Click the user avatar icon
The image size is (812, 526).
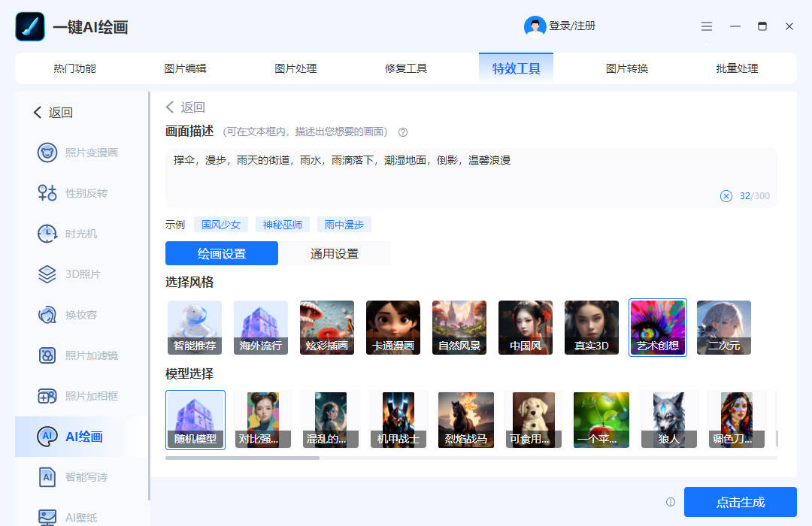tap(535, 26)
